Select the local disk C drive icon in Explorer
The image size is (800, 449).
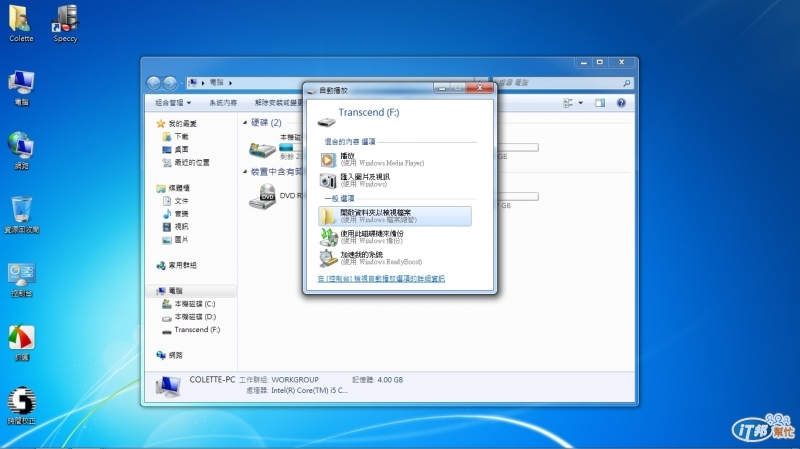click(262, 149)
